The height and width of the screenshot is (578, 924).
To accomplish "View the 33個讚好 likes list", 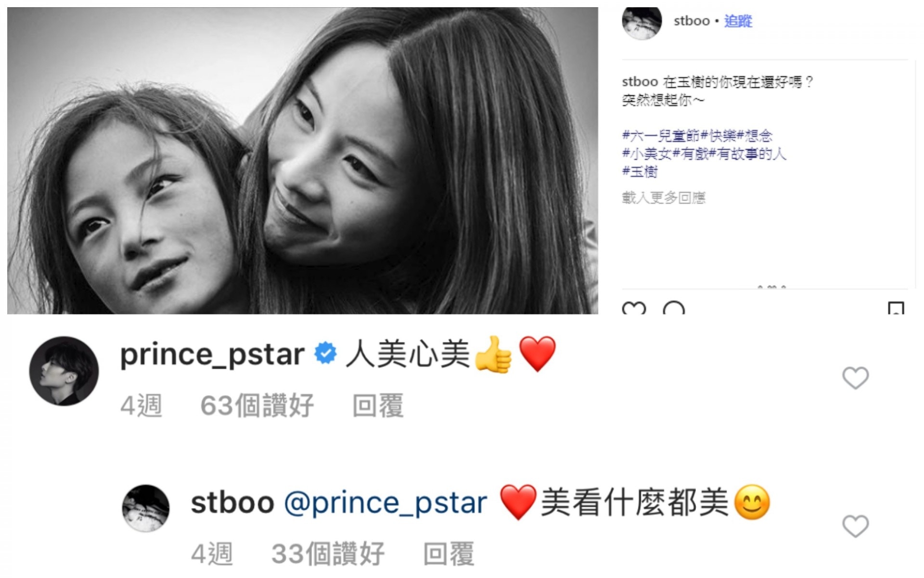I will click(328, 554).
